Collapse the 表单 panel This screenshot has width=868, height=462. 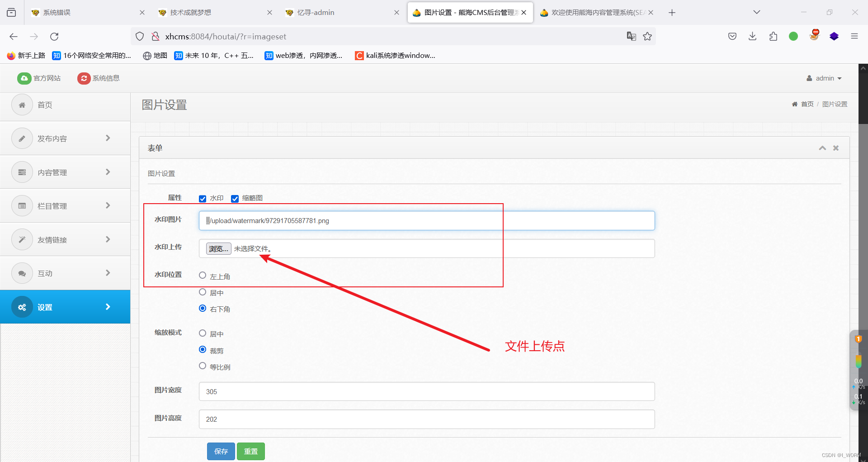click(822, 148)
